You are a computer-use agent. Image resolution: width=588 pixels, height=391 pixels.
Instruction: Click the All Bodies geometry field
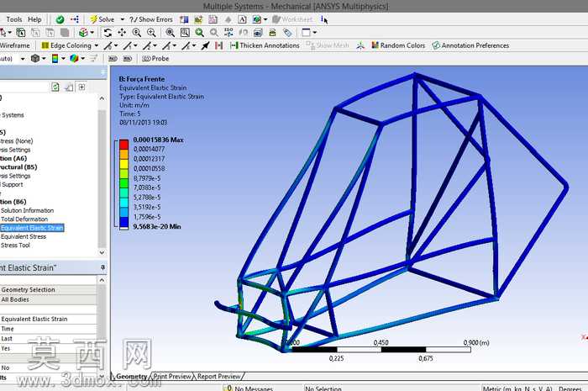(48, 299)
